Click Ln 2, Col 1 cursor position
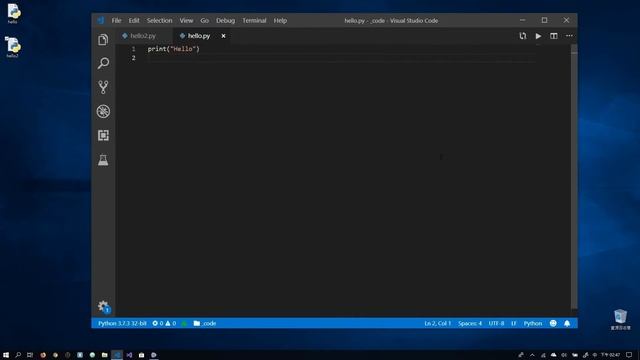Image resolution: width=640 pixels, height=360 pixels. [438, 323]
